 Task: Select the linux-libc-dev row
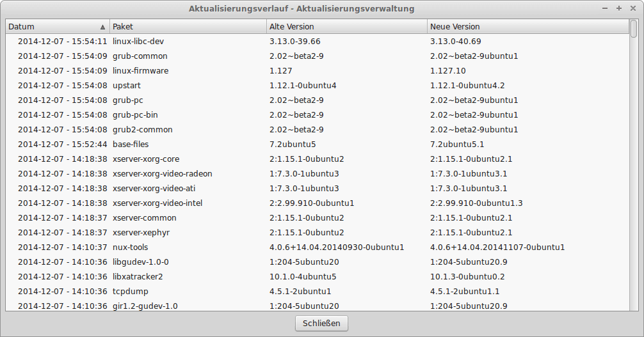coord(138,42)
